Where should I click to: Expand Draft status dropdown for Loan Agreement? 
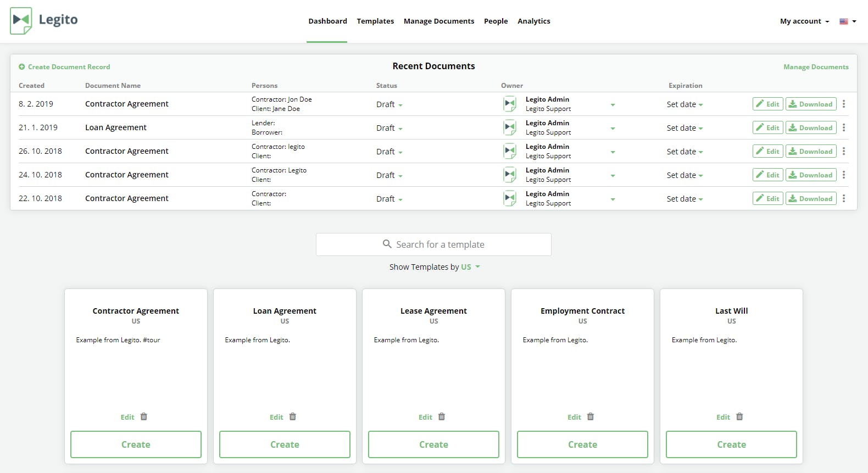point(389,128)
